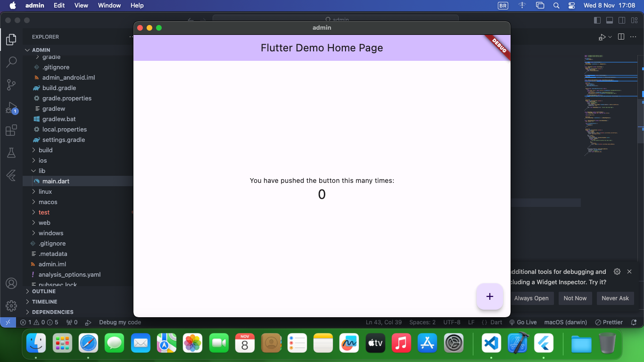Open Control Center in the menu bar
The height and width of the screenshot is (362, 644).
[572, 6]
